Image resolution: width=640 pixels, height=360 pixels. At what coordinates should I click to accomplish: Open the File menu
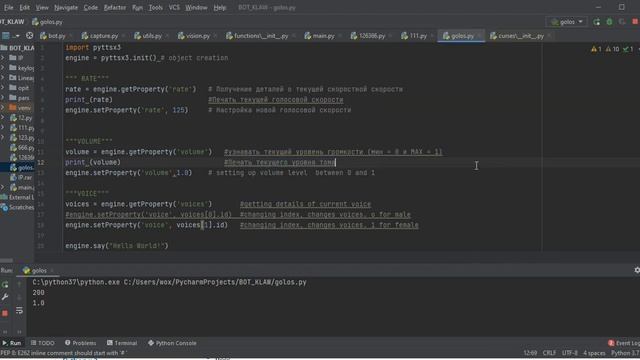tap(9, 7)
